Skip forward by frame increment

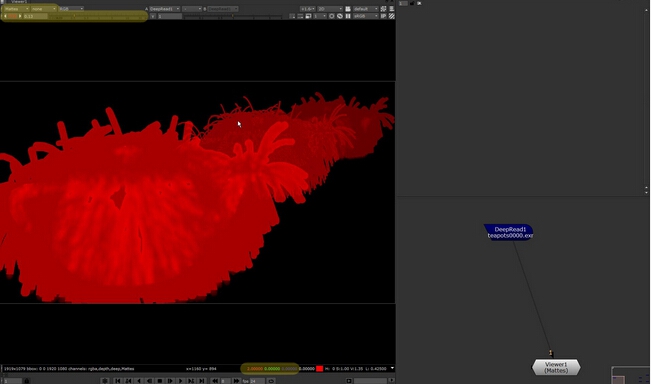click(236, 381)
